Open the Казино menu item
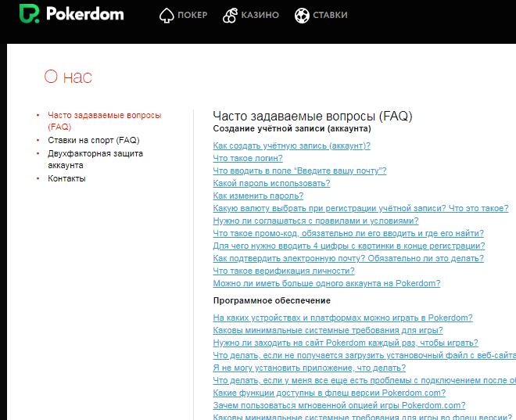Image resolution: width=516 pixels, height=420 pixels. pyautogui.click(x=260, y=15)
